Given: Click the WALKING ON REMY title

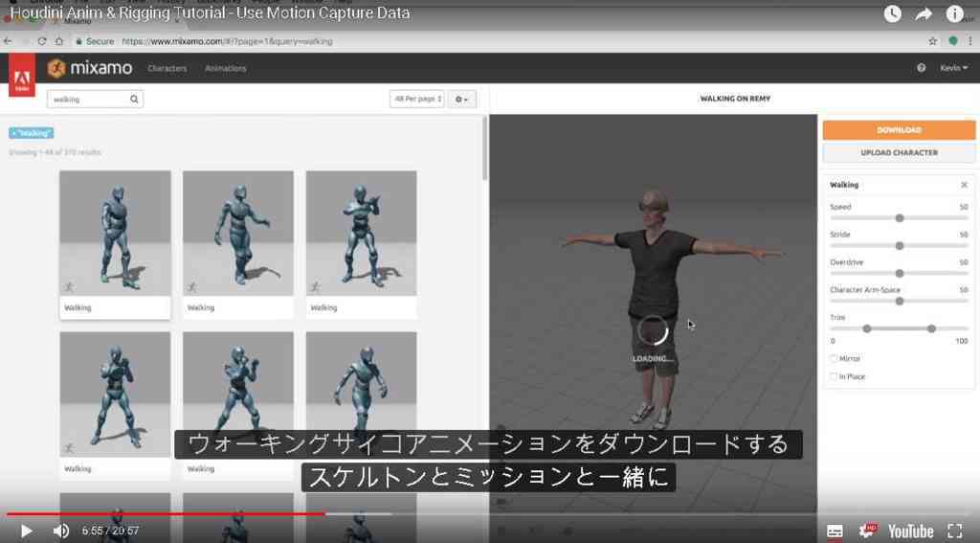Looking at the screenshot, I should 735,99.
